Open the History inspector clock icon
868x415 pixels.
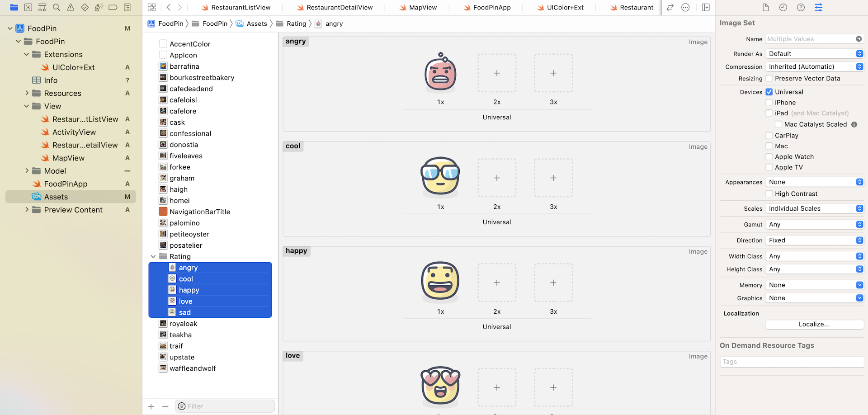click(783, 7)
